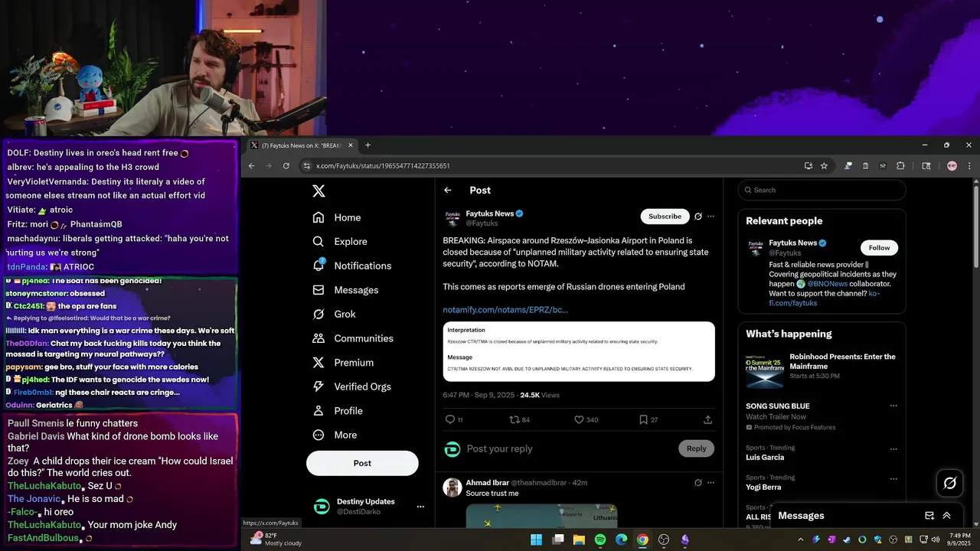Viewport: 980px width, 551px height.
Task: Click the X Search field
Action: pyautogui.click(x=822, y=190)
